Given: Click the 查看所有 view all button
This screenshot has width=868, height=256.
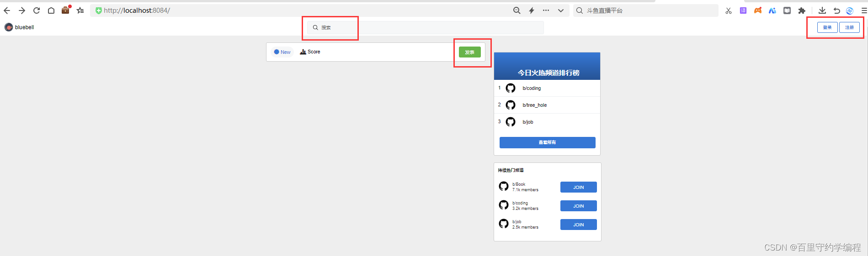Looking at the screenshot, I should coord(547,142).
